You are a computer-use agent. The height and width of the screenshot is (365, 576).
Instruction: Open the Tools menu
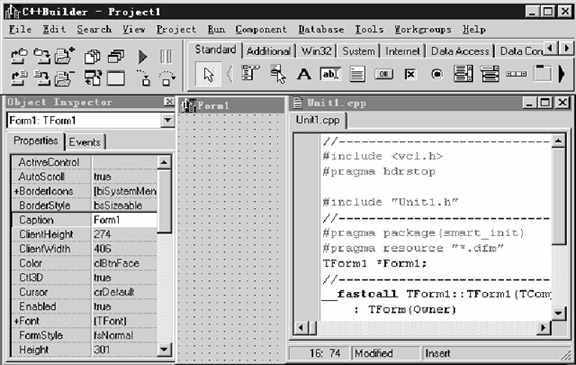[369, 29]
